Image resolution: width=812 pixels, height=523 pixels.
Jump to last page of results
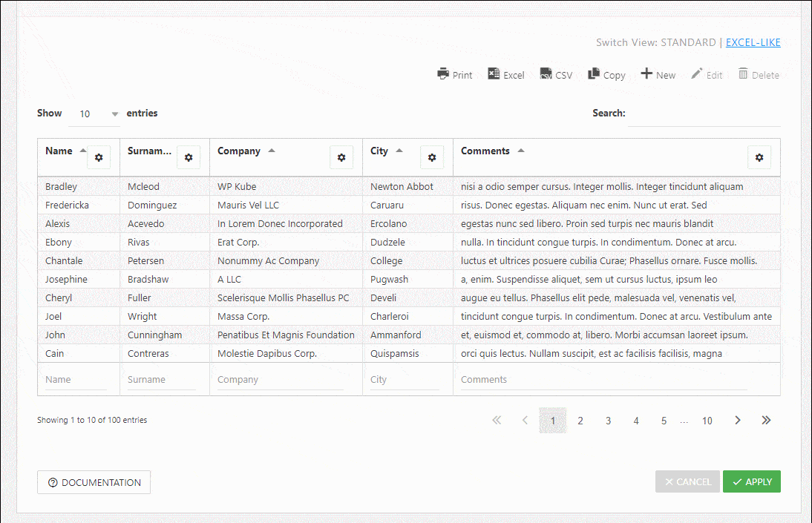pyautogui.click(x=767, y=420)
